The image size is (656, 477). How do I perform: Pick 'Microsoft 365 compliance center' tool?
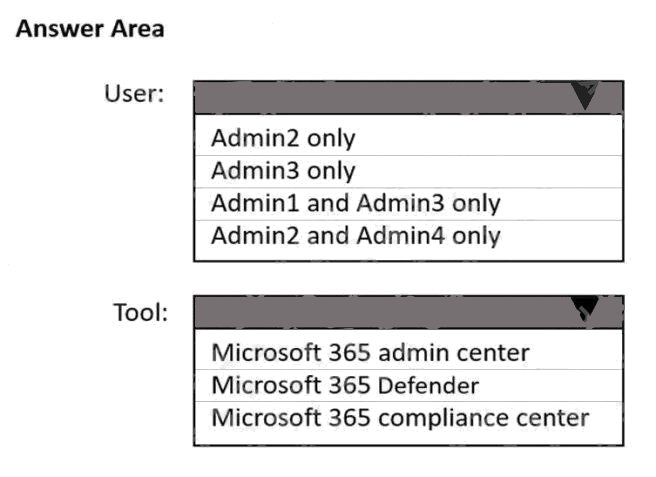(x=400, y=417)
